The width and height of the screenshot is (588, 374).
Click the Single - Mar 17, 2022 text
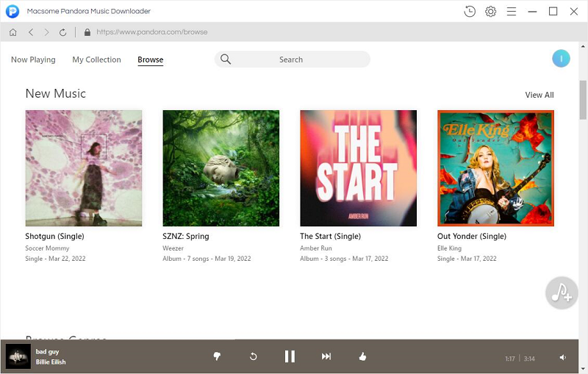point(467,259)
